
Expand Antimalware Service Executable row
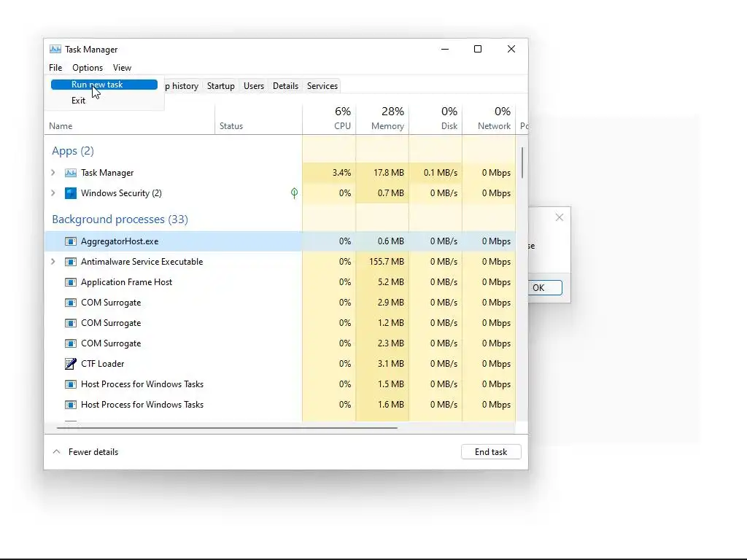pyautogui.click(x=53, y=262)
